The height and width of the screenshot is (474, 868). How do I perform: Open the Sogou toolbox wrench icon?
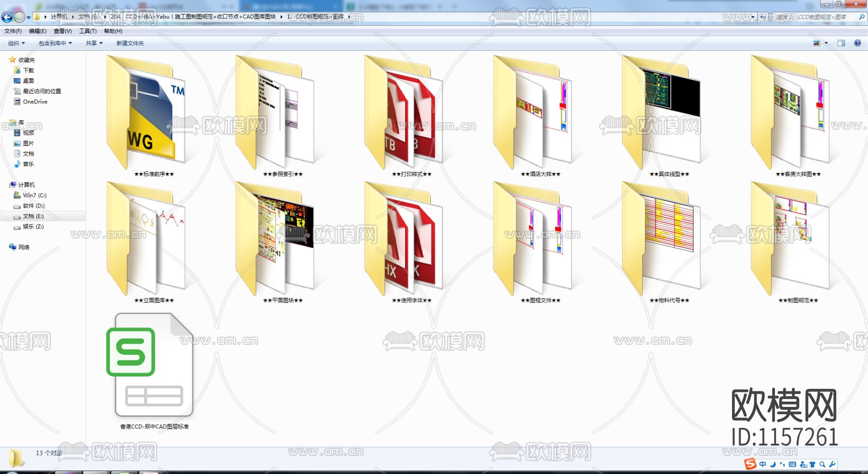pyautogui.click(x=832, y=464)
